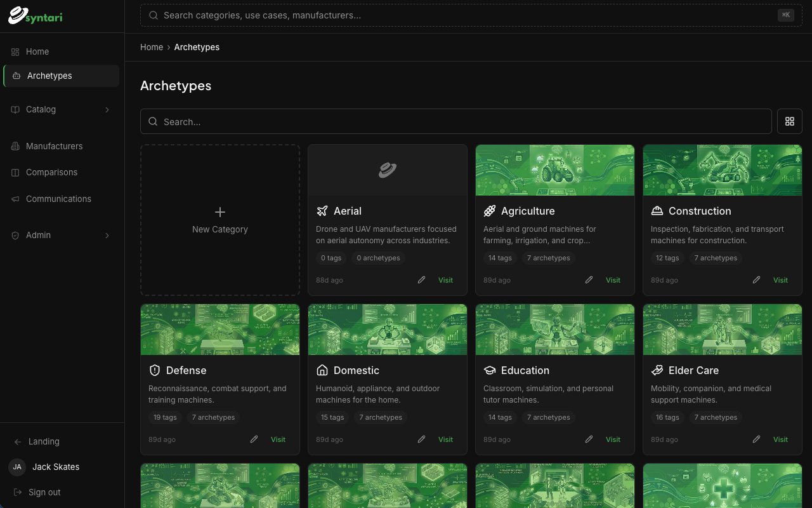Click the Syntari logo in sidebar
The height and width of the screenshot is (508, 812).
(x=36, y=16)
